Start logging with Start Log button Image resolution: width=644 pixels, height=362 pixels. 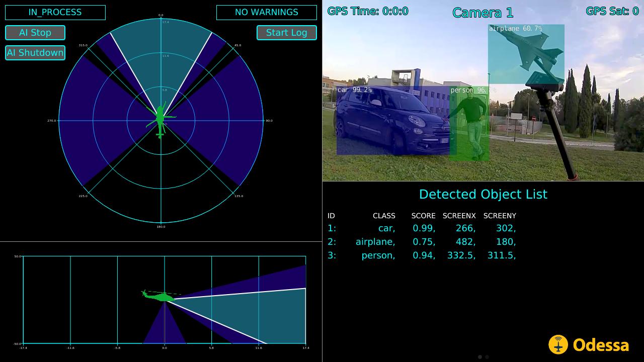[286, 33]
